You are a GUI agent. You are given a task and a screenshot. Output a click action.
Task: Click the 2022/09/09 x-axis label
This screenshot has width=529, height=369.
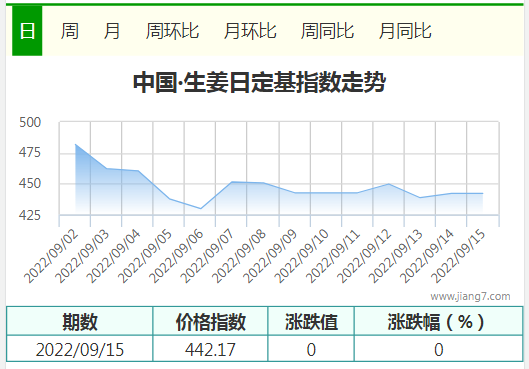[271, 256]
